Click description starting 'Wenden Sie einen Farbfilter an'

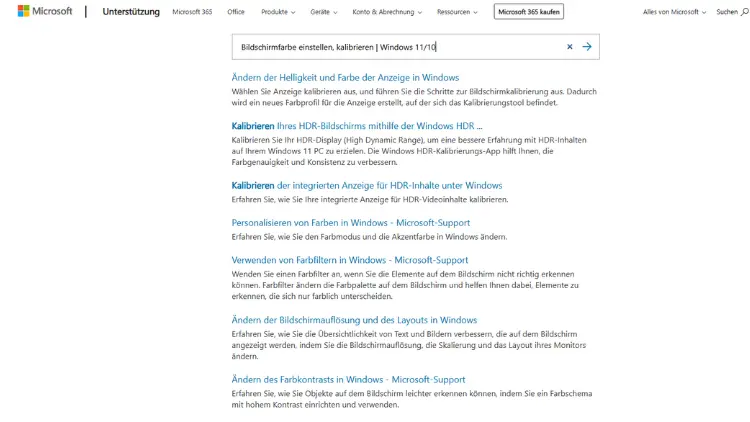point(405,285)
